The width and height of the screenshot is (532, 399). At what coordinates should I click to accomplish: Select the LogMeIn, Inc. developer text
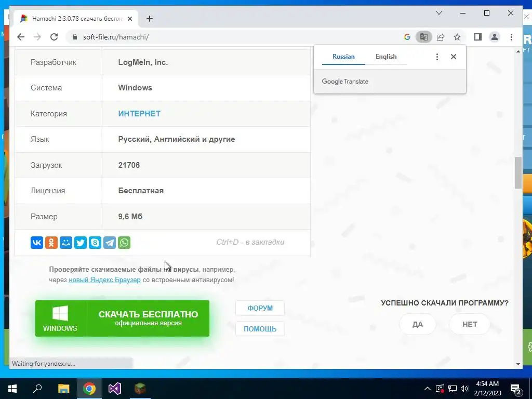(143, 62)
